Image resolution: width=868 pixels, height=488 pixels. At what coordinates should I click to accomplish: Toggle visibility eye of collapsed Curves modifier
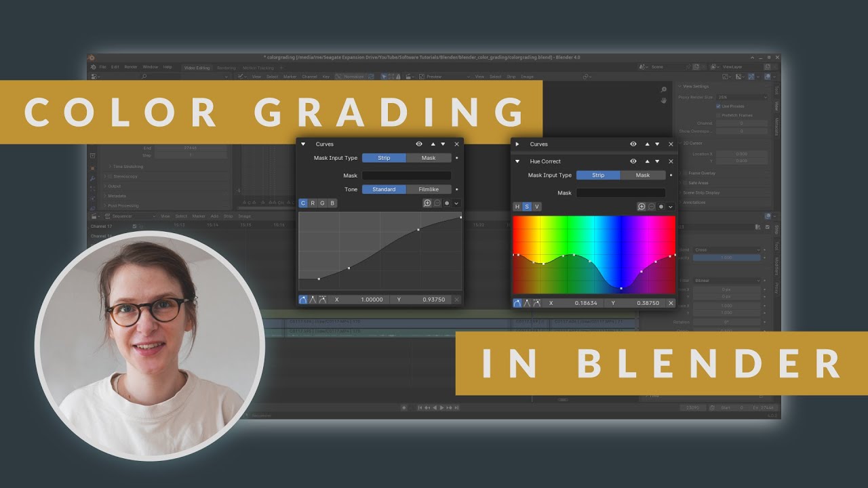pyautogui.click(x=633, y=144)
